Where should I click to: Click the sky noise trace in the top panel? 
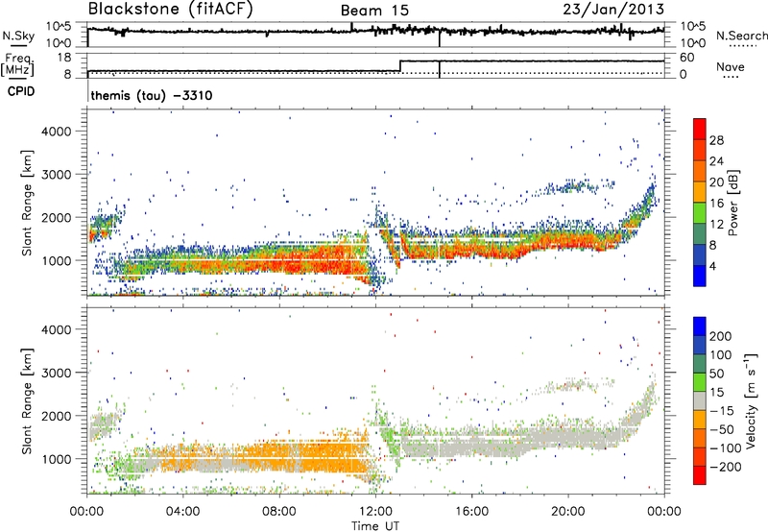[x=375, y=31]
